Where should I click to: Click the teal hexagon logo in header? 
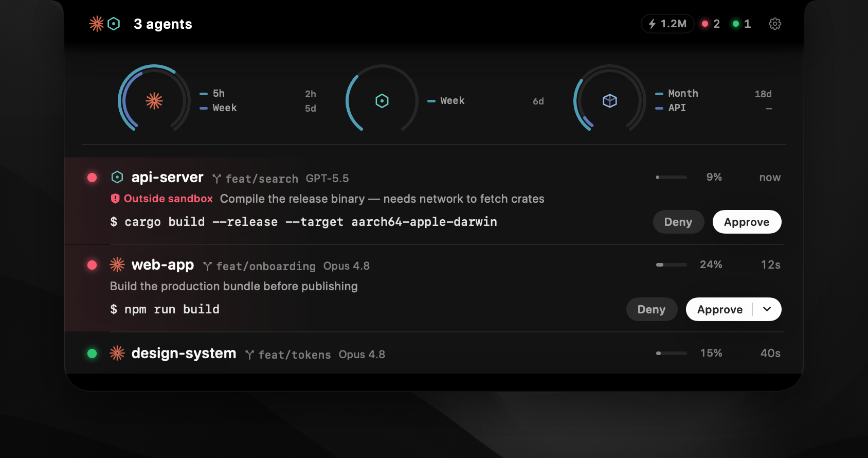pyautogui.click(x=114, y=24)
